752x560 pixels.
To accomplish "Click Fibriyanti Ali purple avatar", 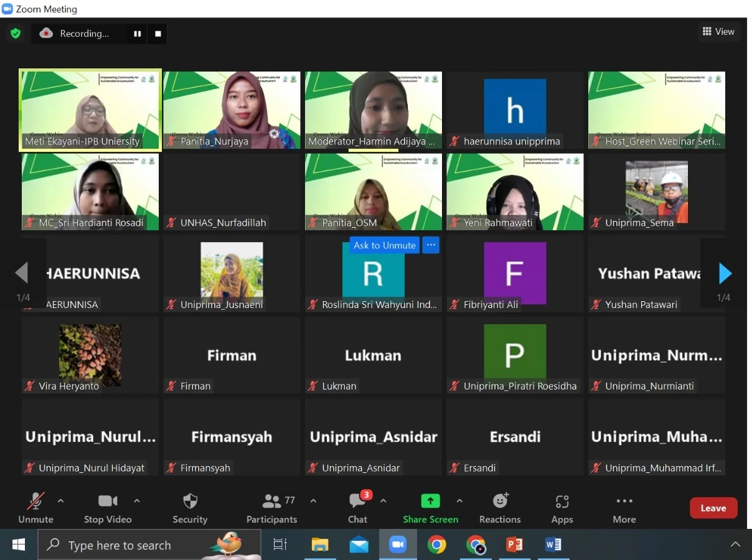I will point(515,273).
